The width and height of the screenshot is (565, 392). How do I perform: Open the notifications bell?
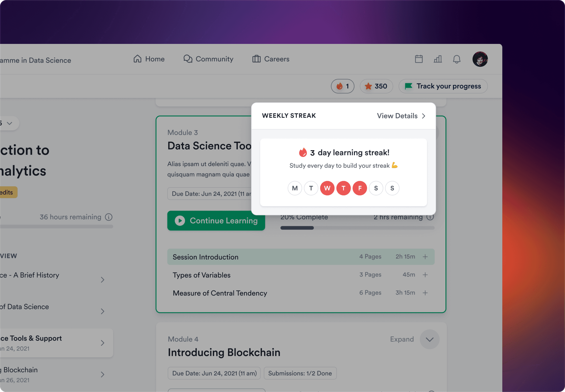click(457, 59)
